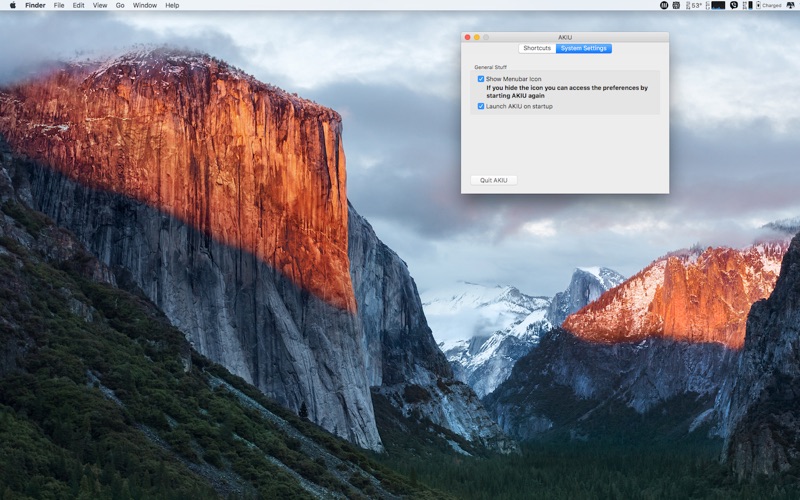This screenshot has height=500, width=800.
Task: Click the round pause-style menubar icon
Action: click(x=664, y=5)
